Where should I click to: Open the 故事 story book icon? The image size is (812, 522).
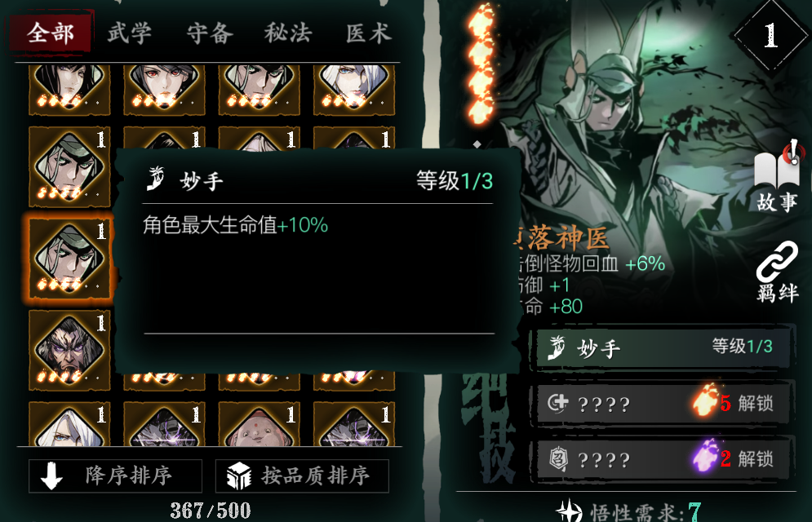point(777,176)
